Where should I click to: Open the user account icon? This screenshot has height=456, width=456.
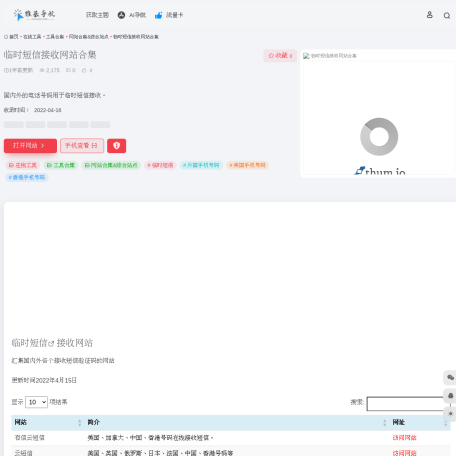[430, 15]
